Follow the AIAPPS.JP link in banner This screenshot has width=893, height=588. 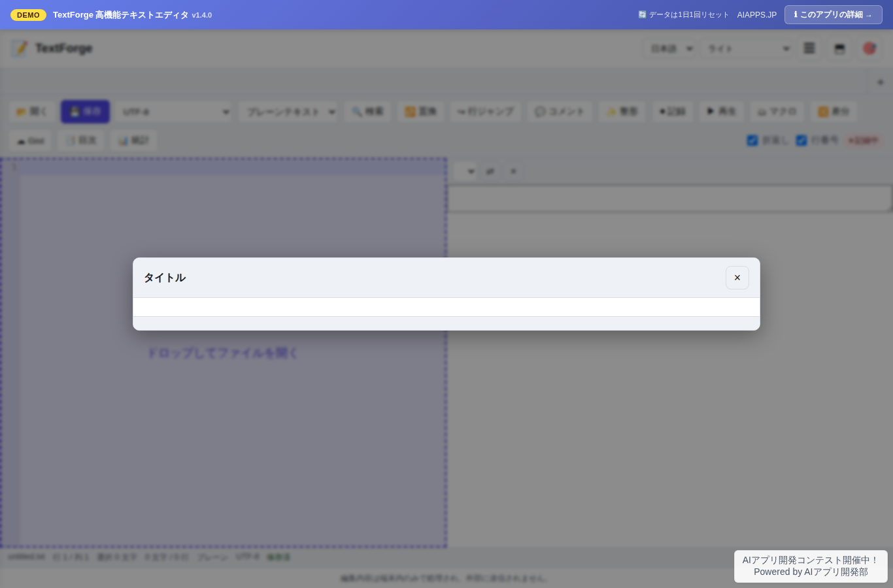point(757,14)
